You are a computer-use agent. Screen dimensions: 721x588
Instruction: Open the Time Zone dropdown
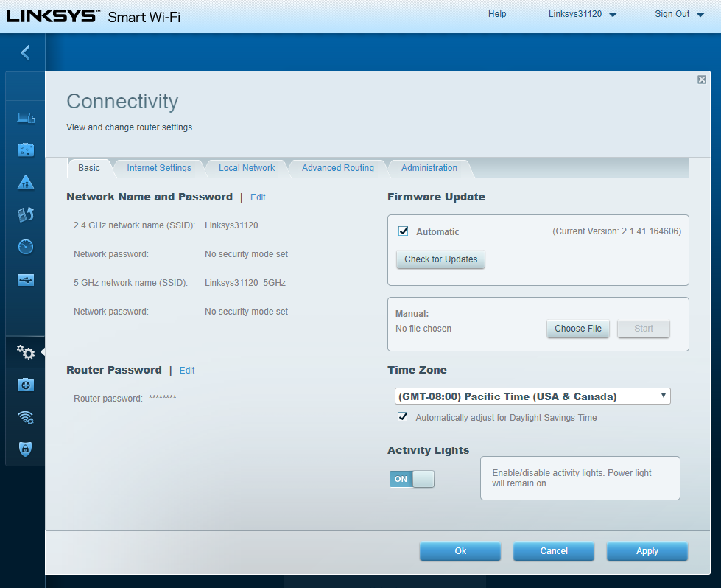tap(532, 396)
